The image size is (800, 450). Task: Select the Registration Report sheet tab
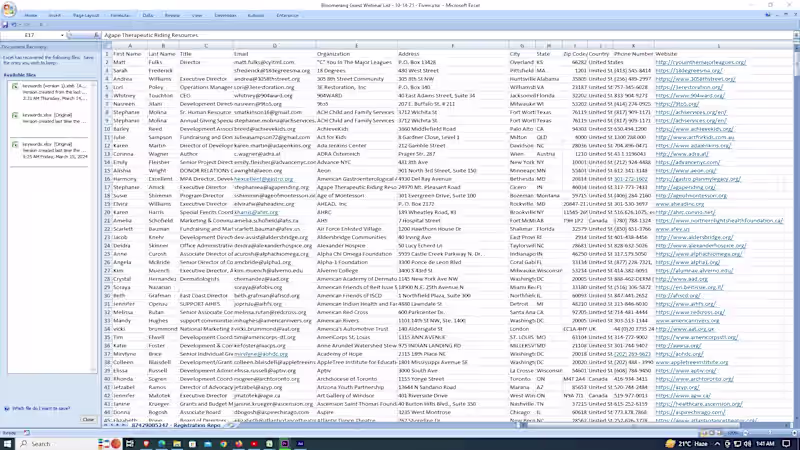pyautogui.click(x=176, y=424)
